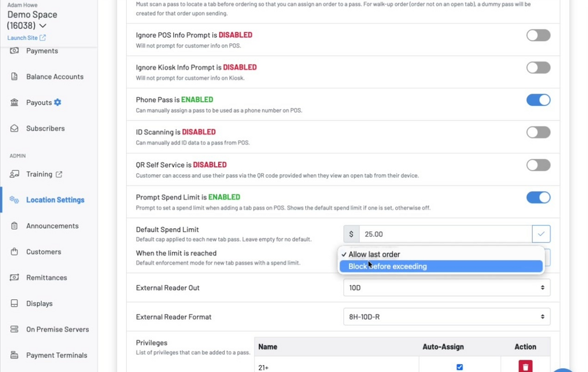This screenshot has width=588, height=372.
Task: Open the Launch Site link
Action: tap(26, 37)
